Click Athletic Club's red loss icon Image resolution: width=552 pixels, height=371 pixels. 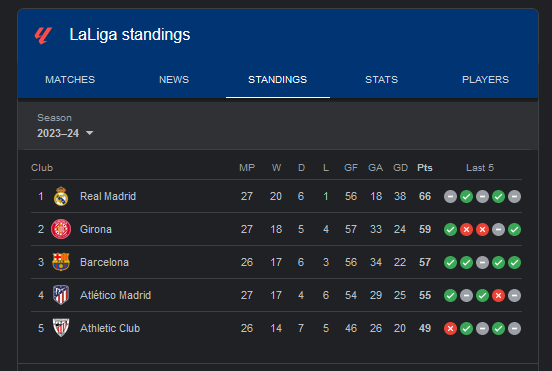point(450,328)
